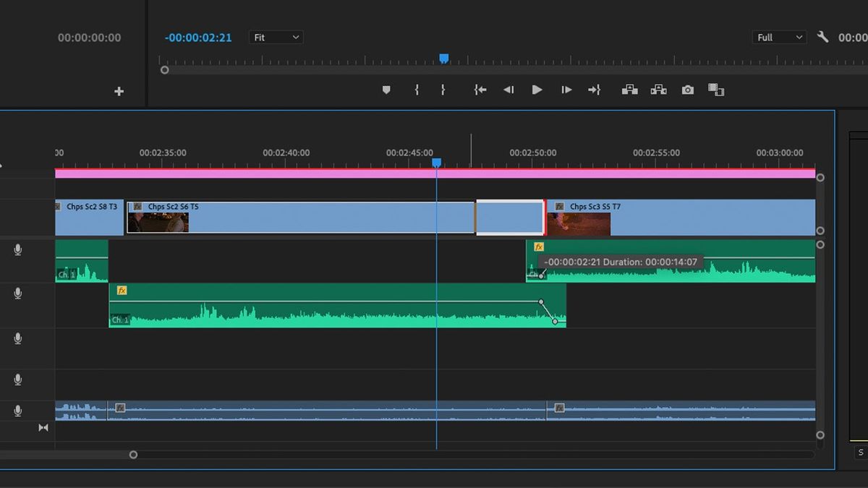This screenshot has height=488, width=868.
Task: Click the fx badge on the right green audio clip
Action: tap(538, 247)
